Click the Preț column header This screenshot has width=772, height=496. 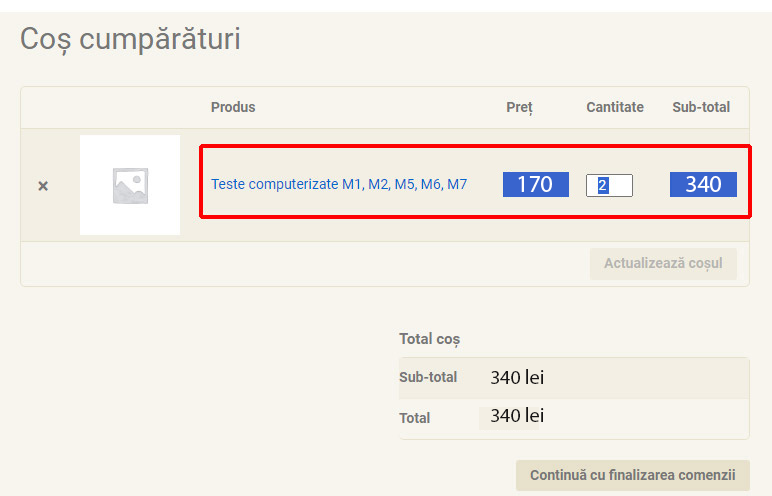[519, 107]
